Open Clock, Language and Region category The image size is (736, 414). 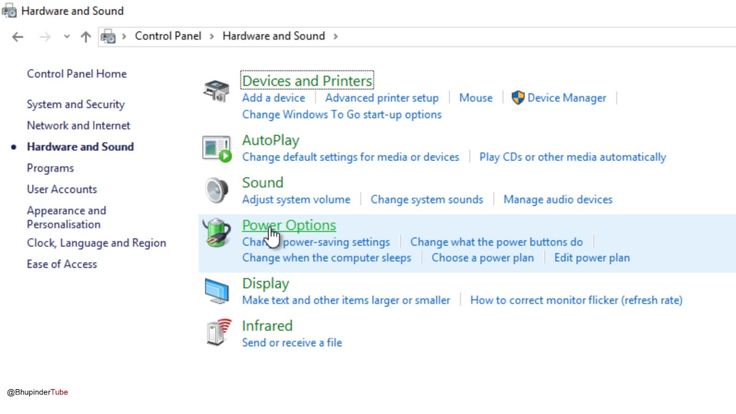coord(96,243)
